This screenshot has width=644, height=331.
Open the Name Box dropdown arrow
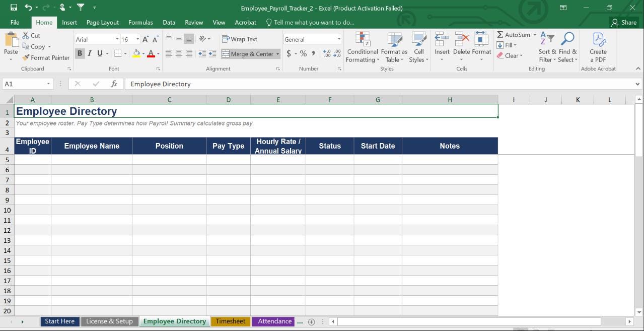(48, 84)
